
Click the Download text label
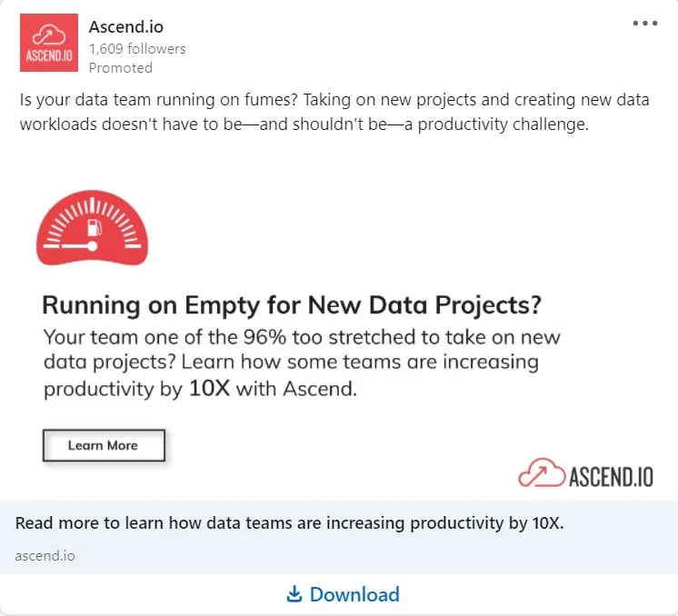click(x=354, y=594)
